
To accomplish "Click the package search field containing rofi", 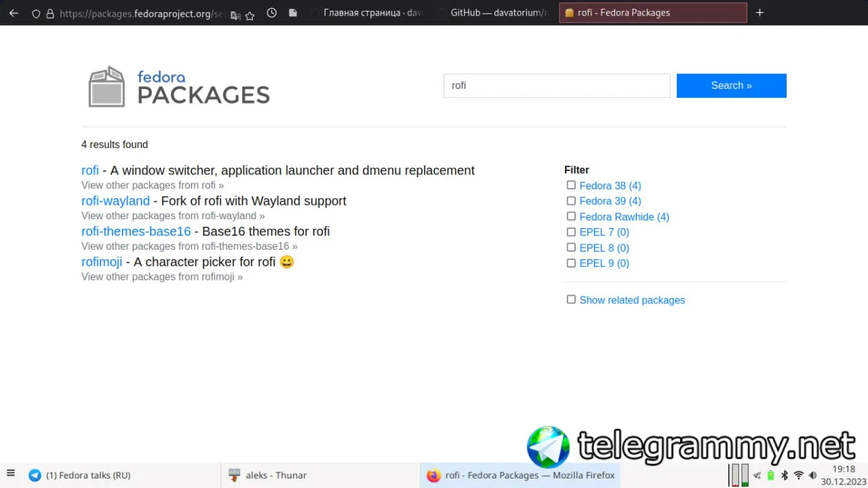I will pos(557,86).
